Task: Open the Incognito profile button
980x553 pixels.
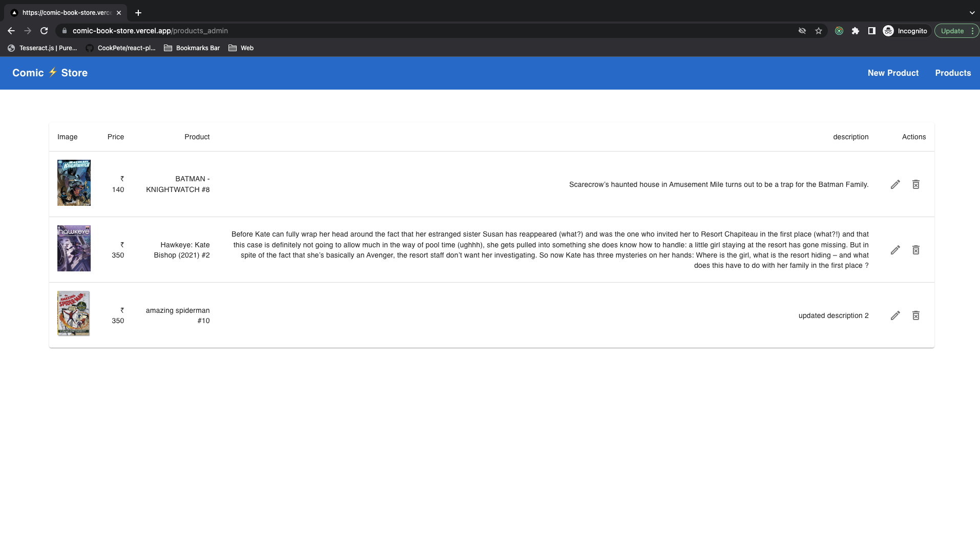Action: point(905,31)
